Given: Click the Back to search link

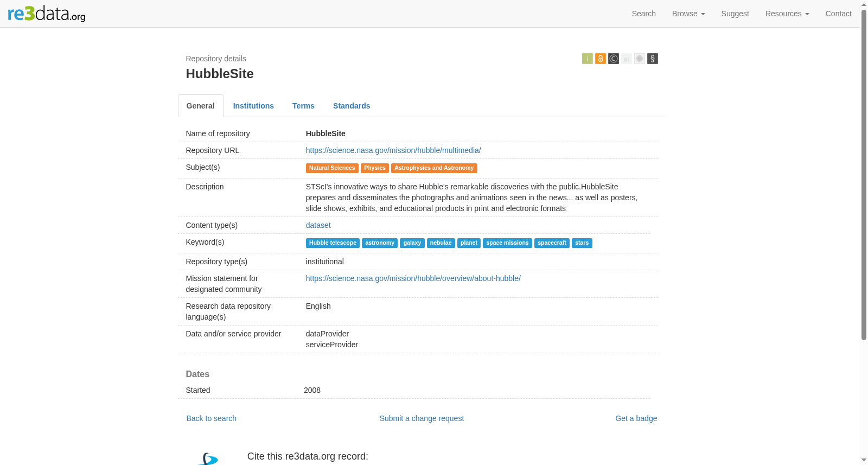Looking at the screenshot, I should [x=212, y=418].
